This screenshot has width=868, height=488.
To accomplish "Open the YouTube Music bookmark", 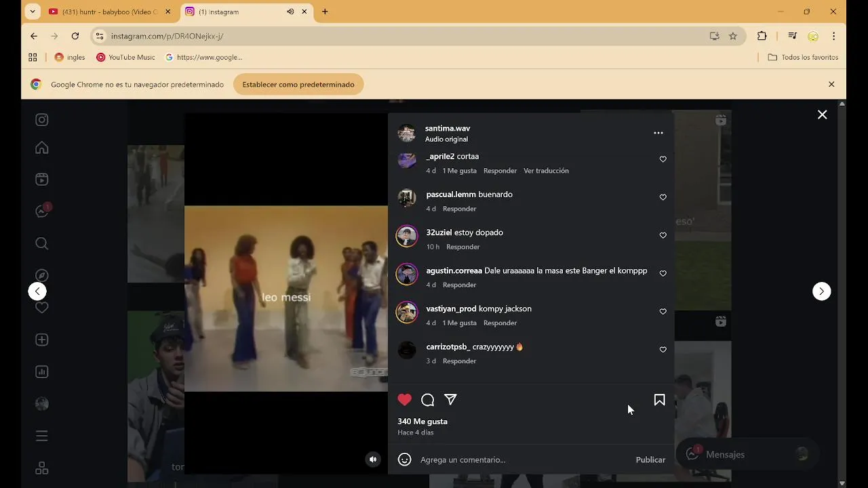I will pos(126,58).
